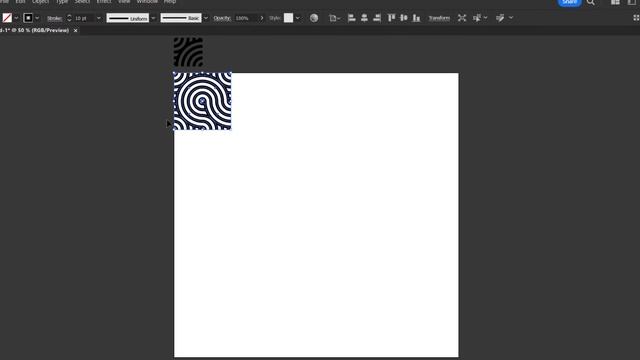Adjust stroke weight with the stepper arrows

point(69,18)
